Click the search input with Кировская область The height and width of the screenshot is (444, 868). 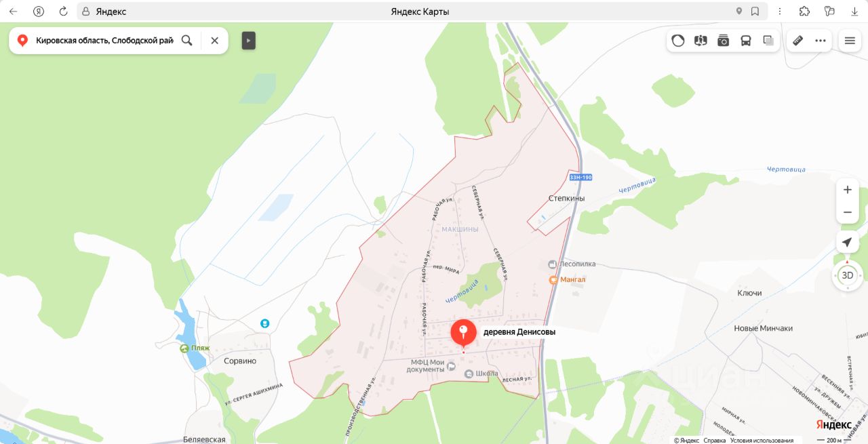104,41
